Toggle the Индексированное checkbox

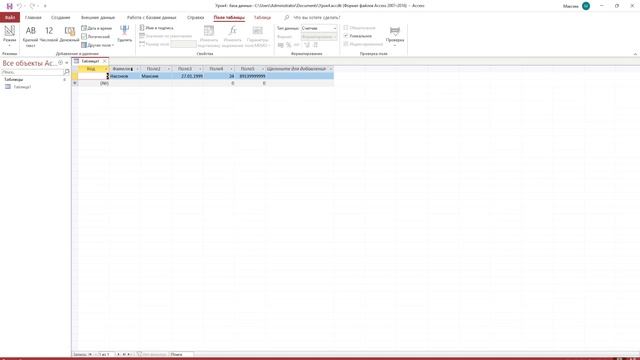[x=346, y=44]
